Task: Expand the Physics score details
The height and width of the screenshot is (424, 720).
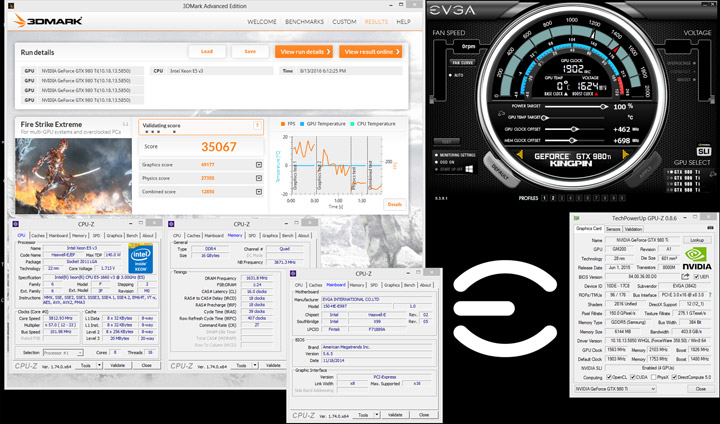Action: 259,178
